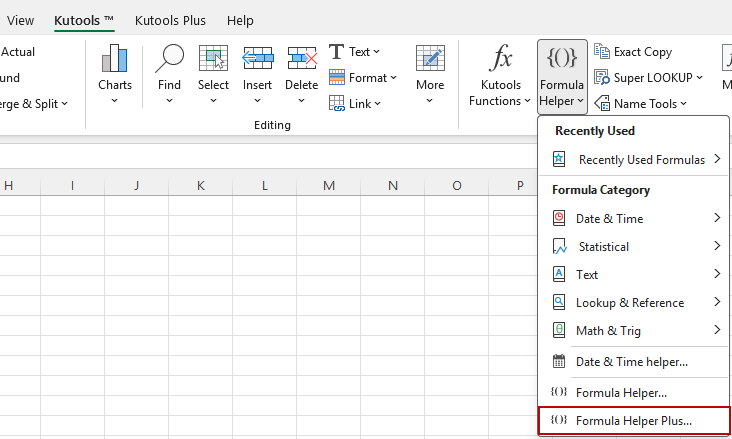Expand the Statistical submenu arrow
The width and height of the screenshot is (732, 439).
click(718, 246)
